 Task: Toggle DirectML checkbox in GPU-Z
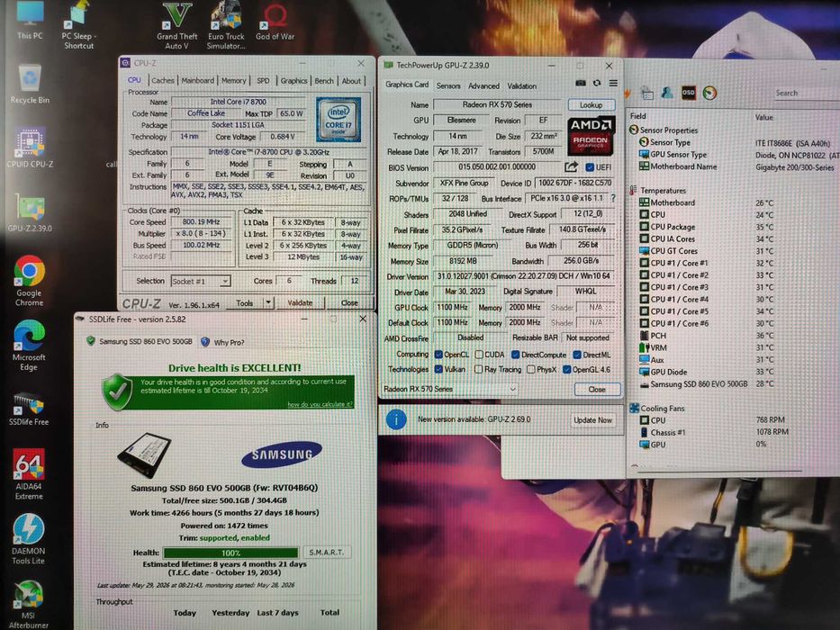577,355
